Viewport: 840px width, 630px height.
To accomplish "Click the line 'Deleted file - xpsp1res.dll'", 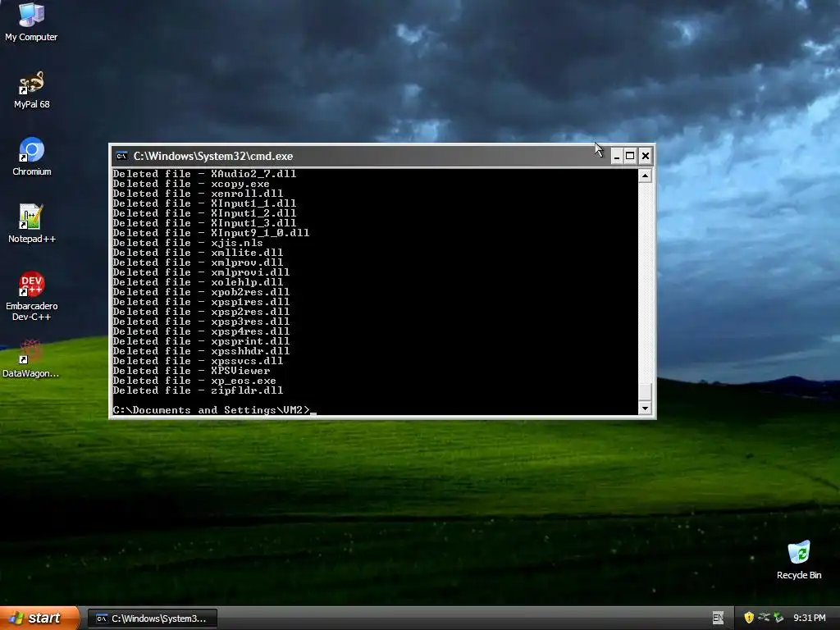I will [x=201, y=302].
